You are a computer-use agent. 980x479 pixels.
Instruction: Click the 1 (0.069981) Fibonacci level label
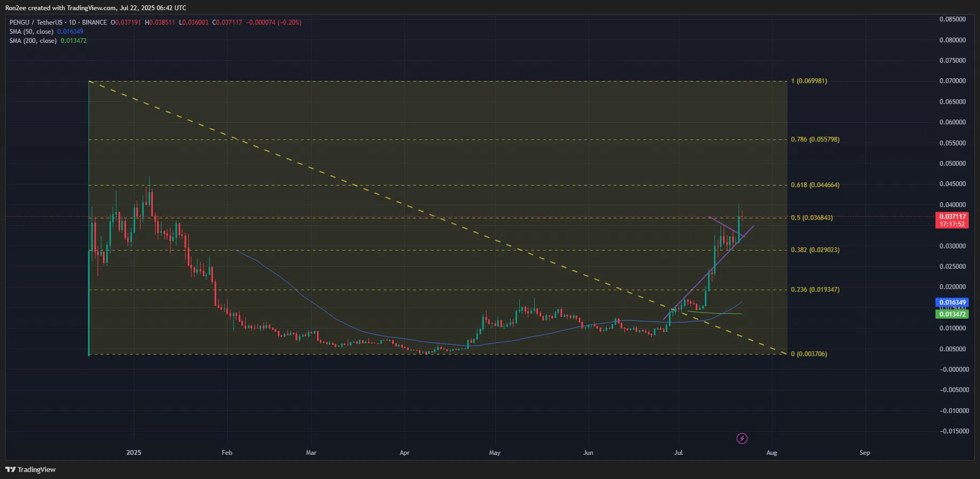pyautogui.click(x=809, y=81)
